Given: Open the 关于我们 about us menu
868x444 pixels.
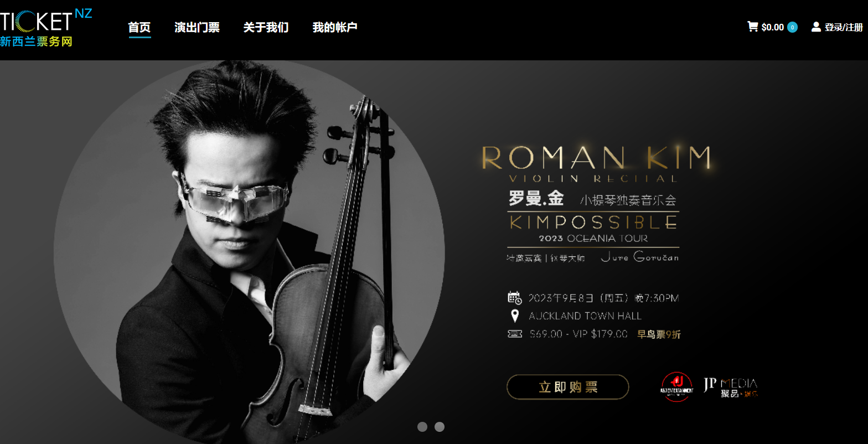Looking at the screenshot, I should tap(266, 27).
